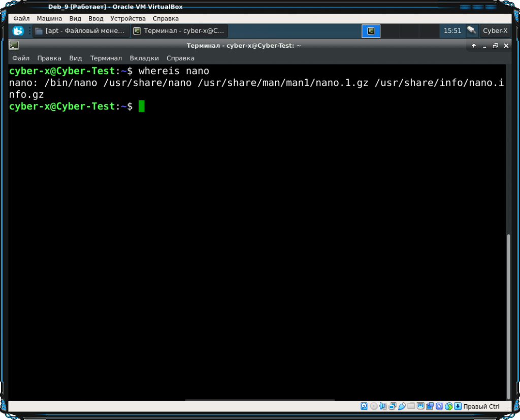Open VirtualBox Машина menu
This screenshot has height=420, width=520.
pyautogui.click(x=49, y=19)
